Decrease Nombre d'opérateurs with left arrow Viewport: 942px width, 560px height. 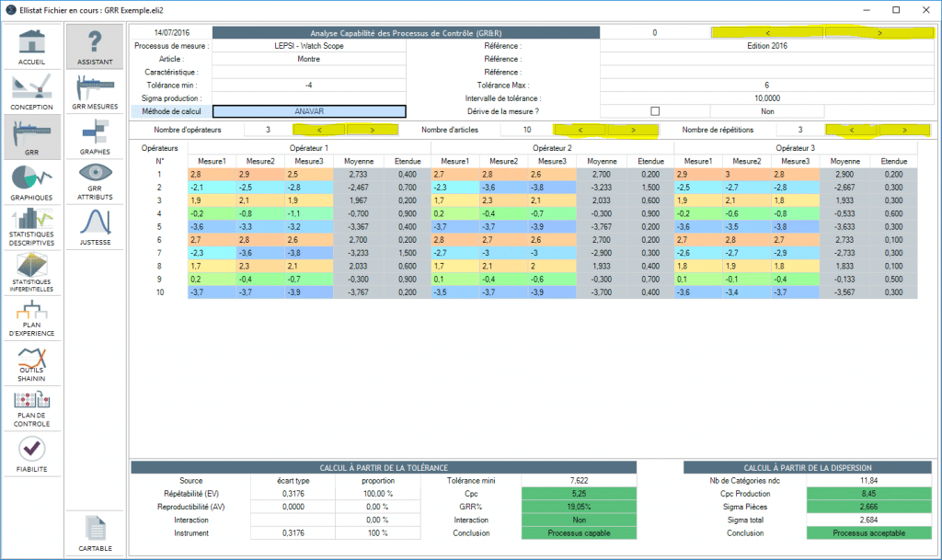click(x=319, y=130)
